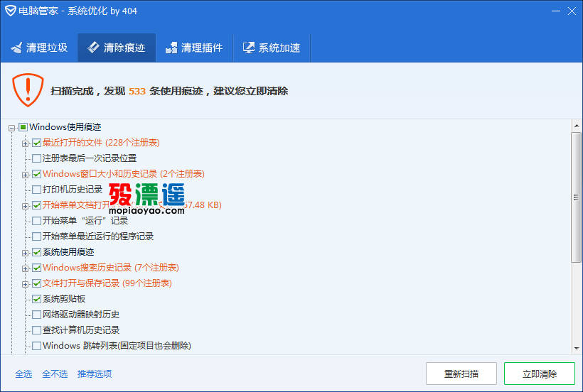Image resolution: width=583 pixels, height=392 pixels.
Task: Click the monitor icon on 系统加速 tab
Action: point(249,48)
